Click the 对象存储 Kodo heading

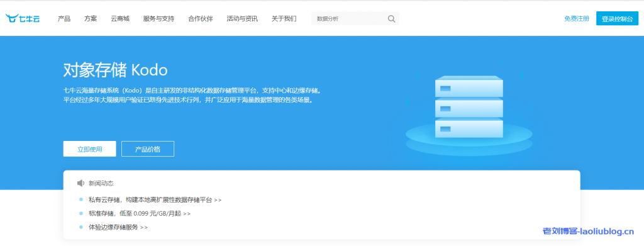tap(116, 70)
